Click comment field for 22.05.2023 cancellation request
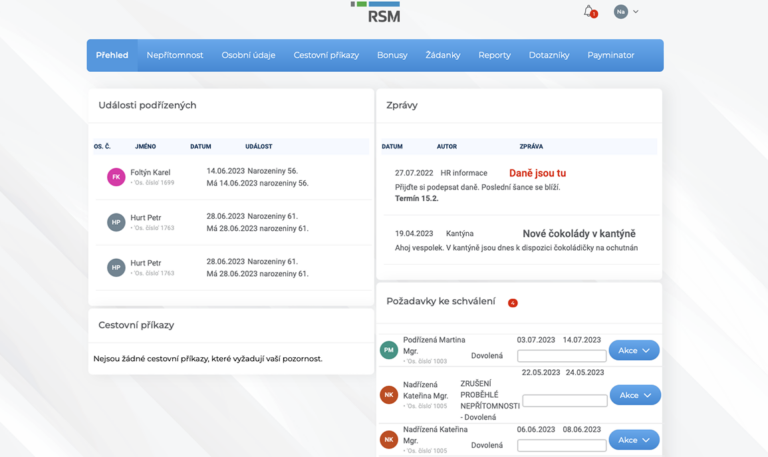 (565, 401)
